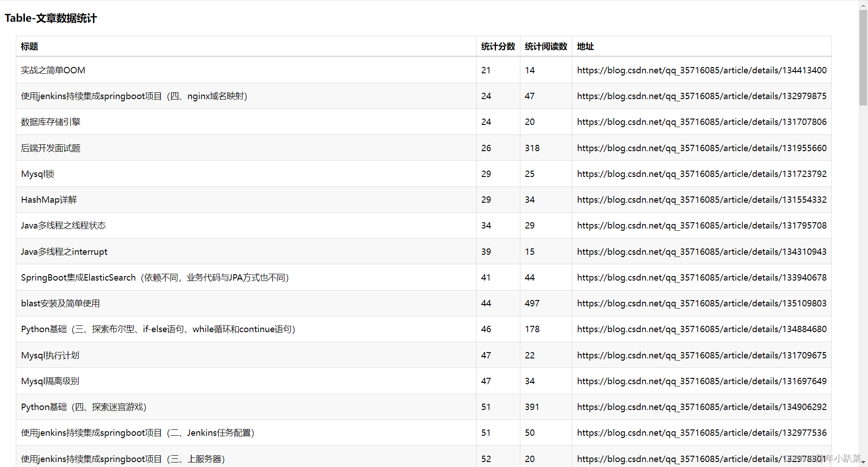The width and height of the screenshot is (868, 467).
Task: Select the jenkins 三、上服务器 title
Action: pos(123,459)
